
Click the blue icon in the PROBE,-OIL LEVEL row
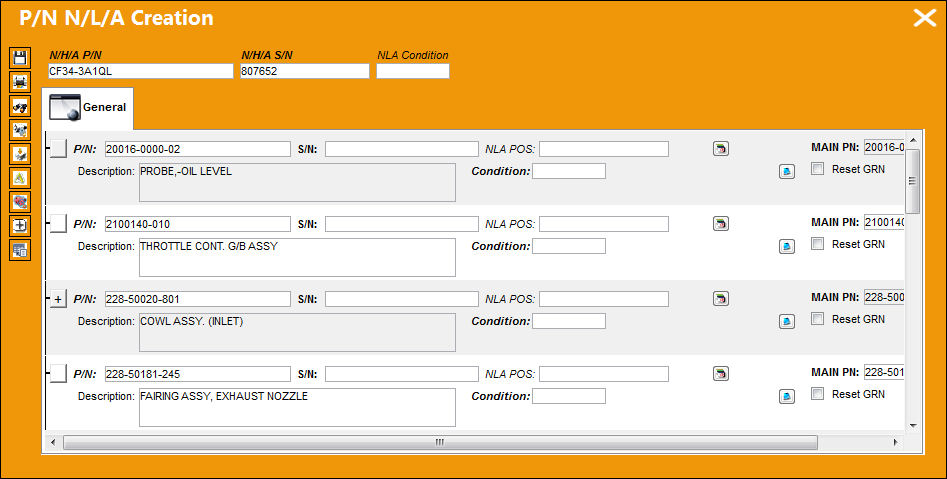786,172
